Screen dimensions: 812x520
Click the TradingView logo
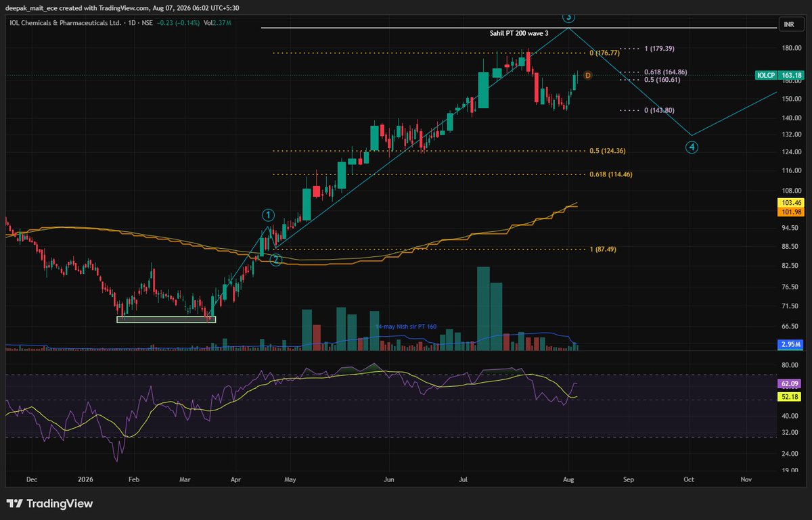pos(49,504)
